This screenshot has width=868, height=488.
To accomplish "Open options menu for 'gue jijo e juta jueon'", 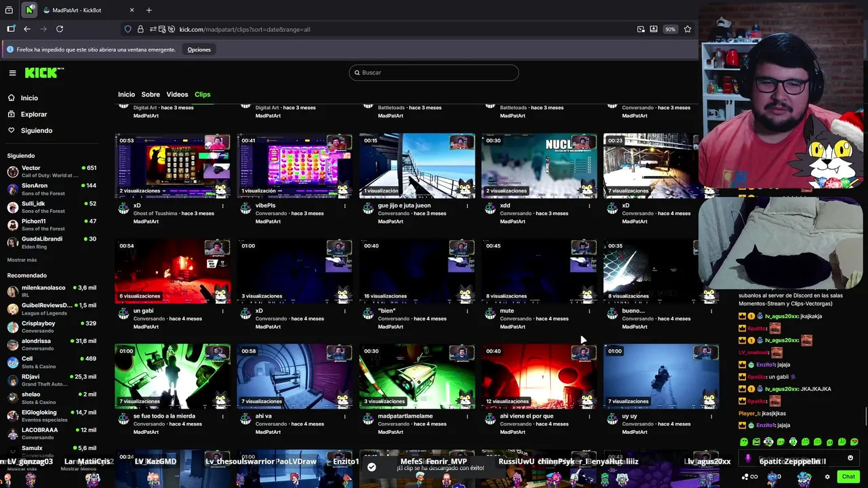I will pyautogui.click(x=467, y=206).
